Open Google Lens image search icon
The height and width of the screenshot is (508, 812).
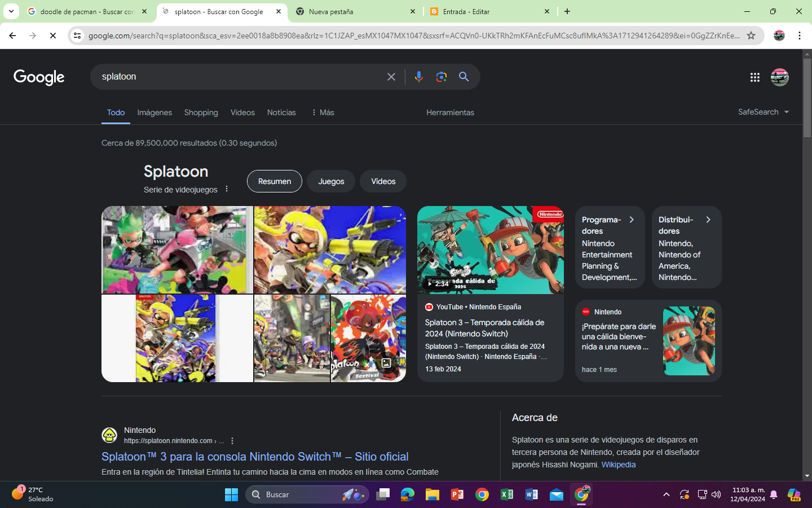442,77
